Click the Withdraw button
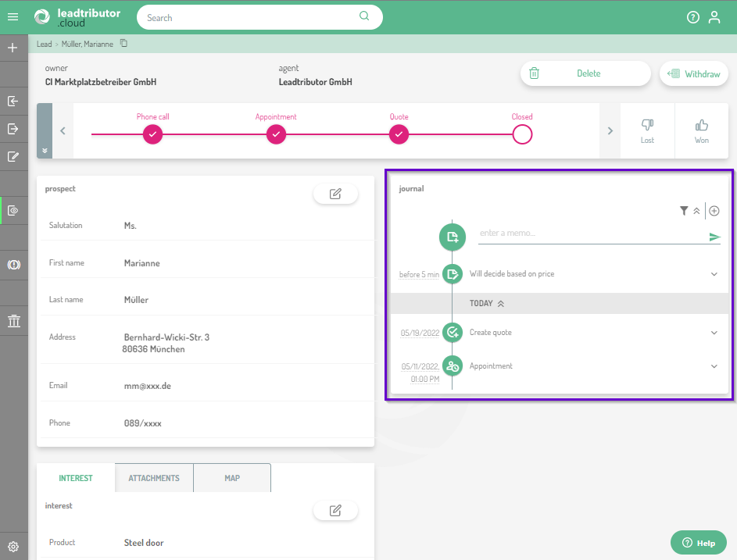The image size is (737, 560). pyautogui.click(x=694, y=74)
